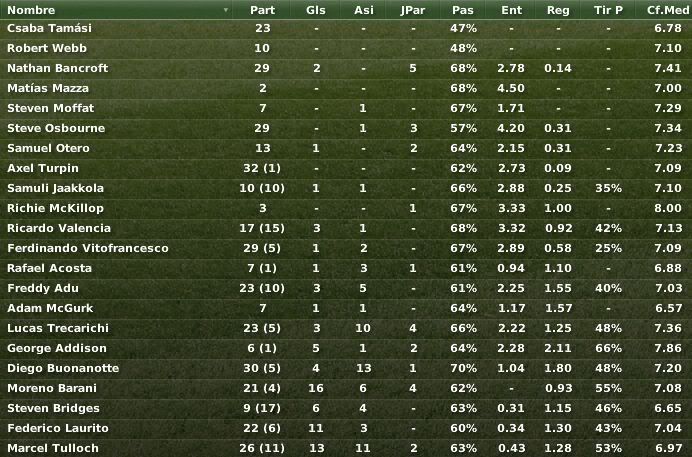Click the JPar column header
692x457 pixels.
click(x=413, y=10)
